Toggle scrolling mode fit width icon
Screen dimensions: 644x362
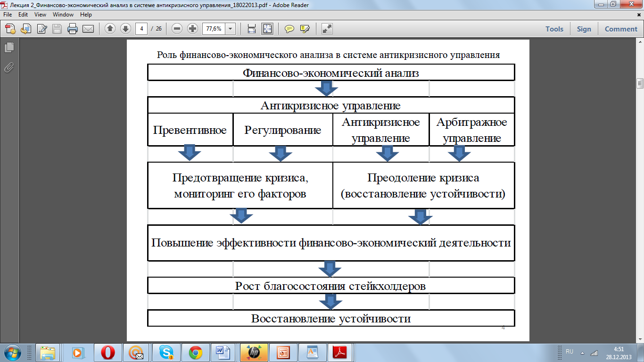tap(252, 29)
